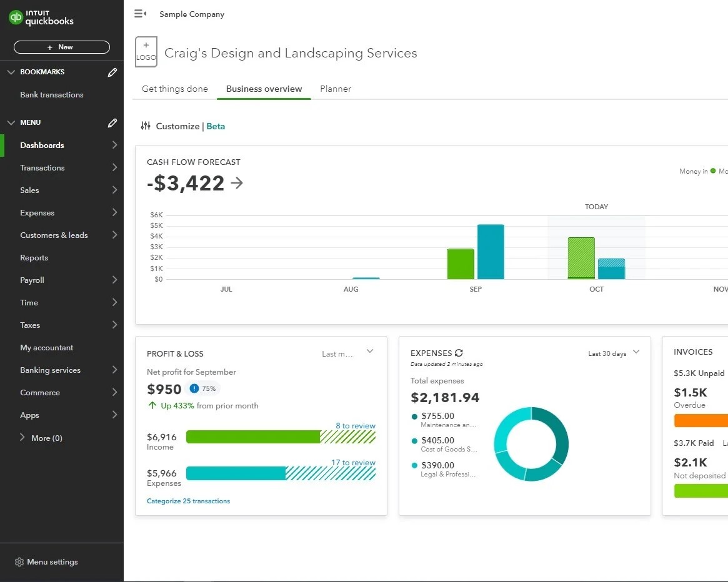728x582 pixels.
Task: Collapse the BOOKMARKS section
Action: pyautogui.click(x=11, y=72)
